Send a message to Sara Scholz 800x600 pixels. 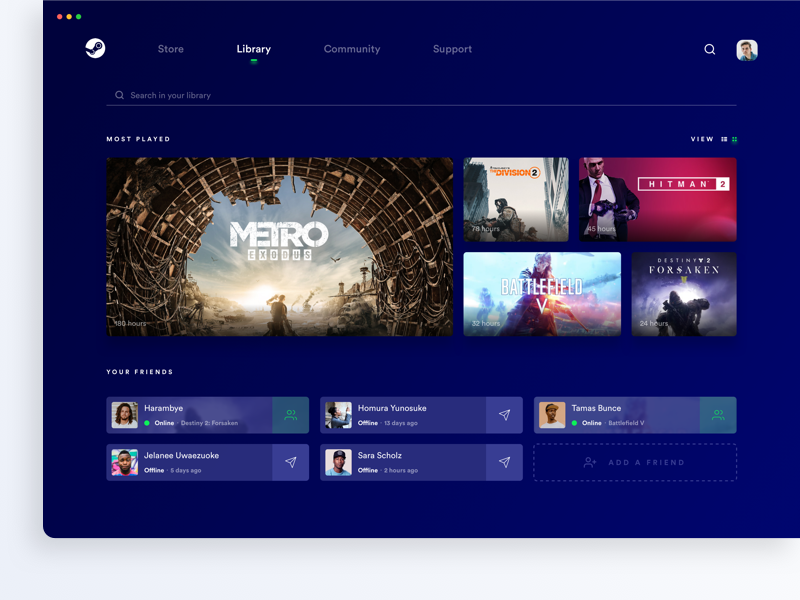505,462
